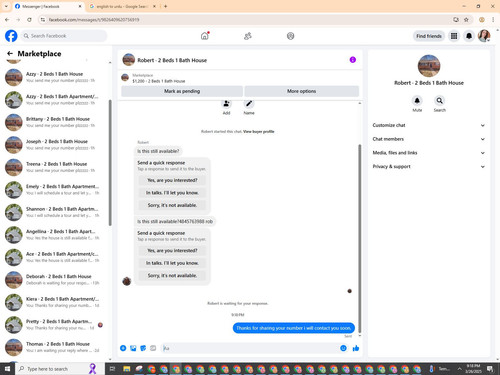500x375 pixels.
Task: Click the Add people icon
Action: tap(226, 104)
